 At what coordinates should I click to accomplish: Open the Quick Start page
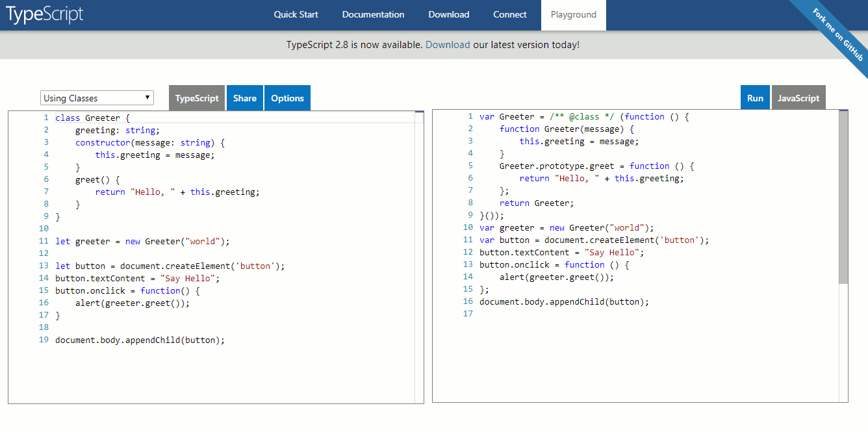296,15
